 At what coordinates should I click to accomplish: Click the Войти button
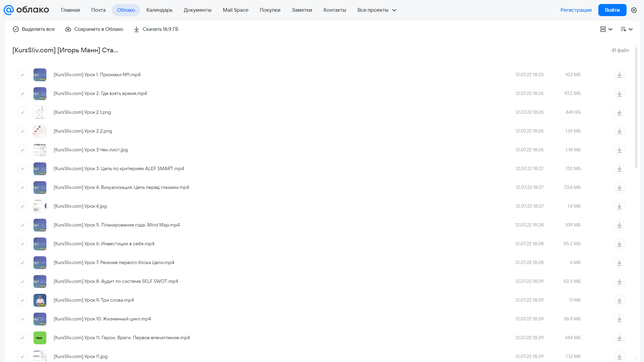coord(612,10)
